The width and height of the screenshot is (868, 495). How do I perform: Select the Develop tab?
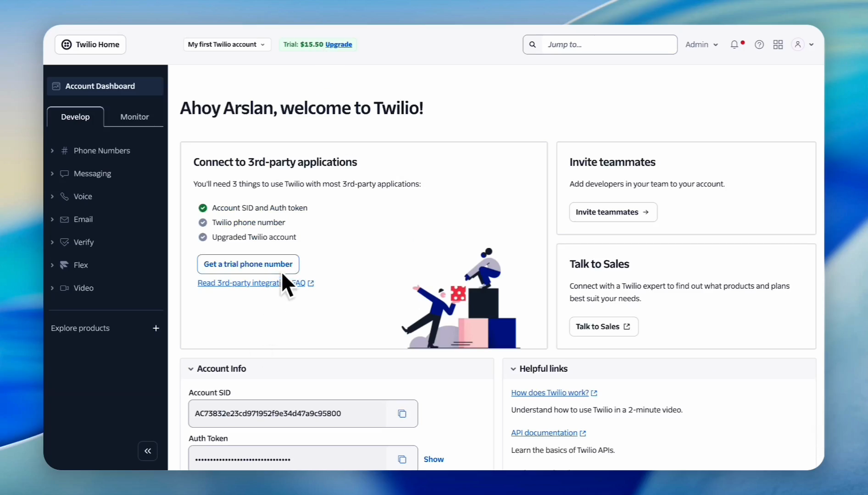75,117
